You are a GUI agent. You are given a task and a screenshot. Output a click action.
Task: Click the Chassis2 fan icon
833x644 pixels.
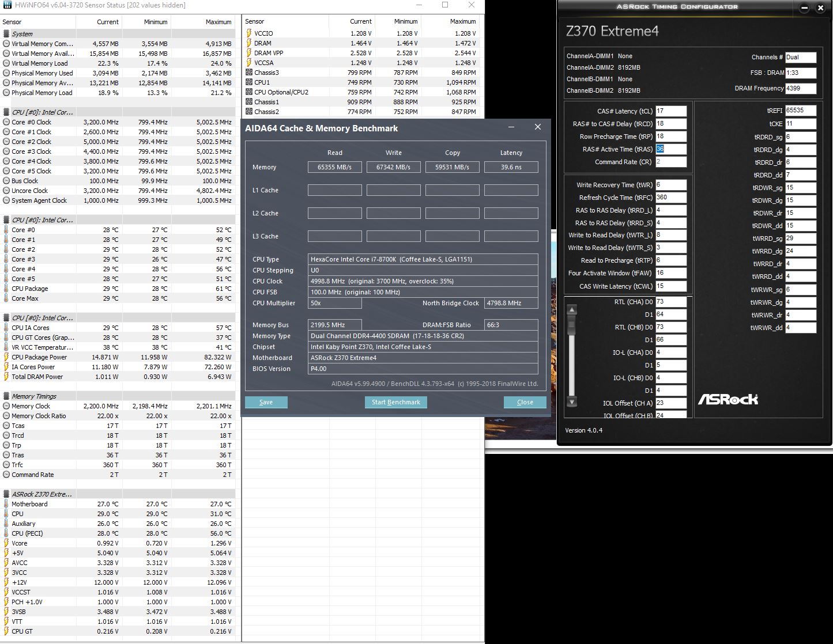point(249,112)
